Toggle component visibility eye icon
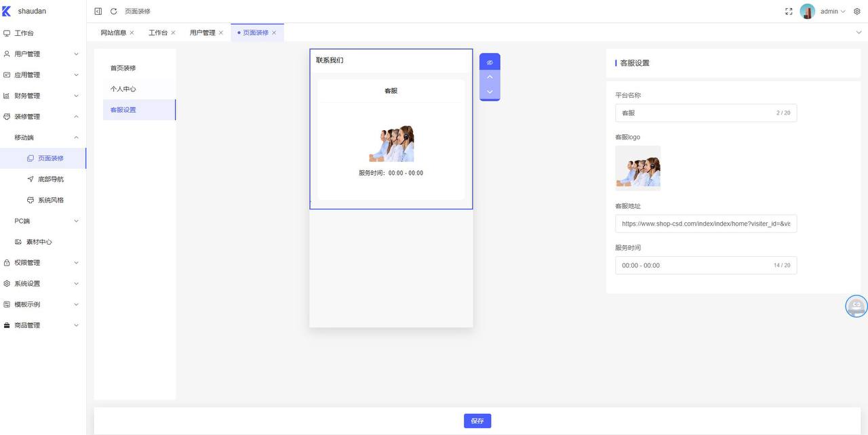 pyautogui.click(x=490, y=62)
